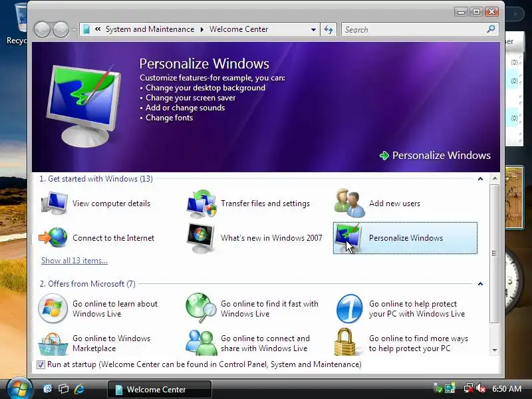Toggle the Run at startup checkbox
The height and width of the screenshot is (399, 532).
(x=41, y=364)
